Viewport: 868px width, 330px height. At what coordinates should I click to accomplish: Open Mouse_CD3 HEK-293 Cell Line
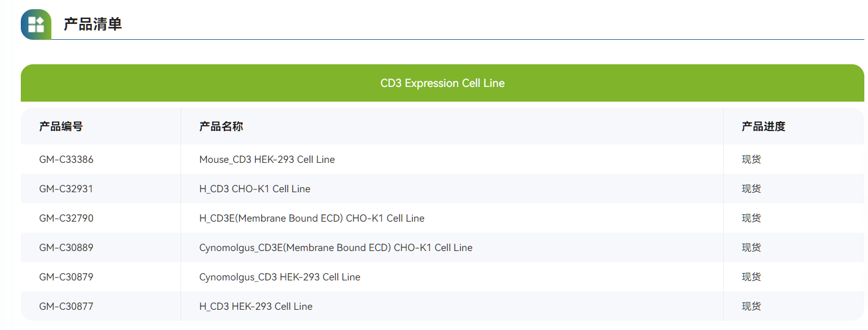coord(267,160)
